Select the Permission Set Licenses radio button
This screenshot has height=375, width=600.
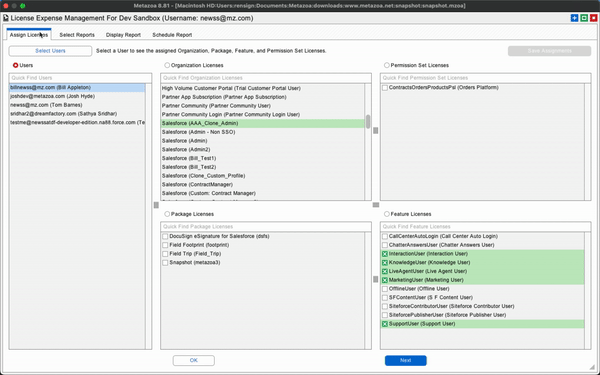(386, 65)
